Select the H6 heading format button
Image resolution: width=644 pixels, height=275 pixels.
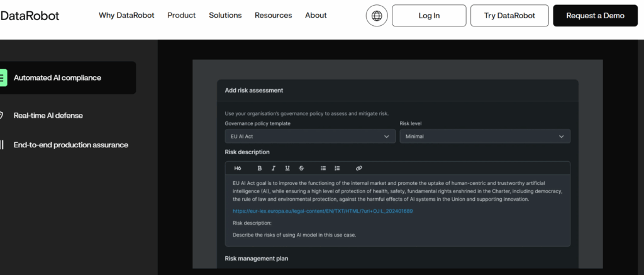tap(238, 168)
